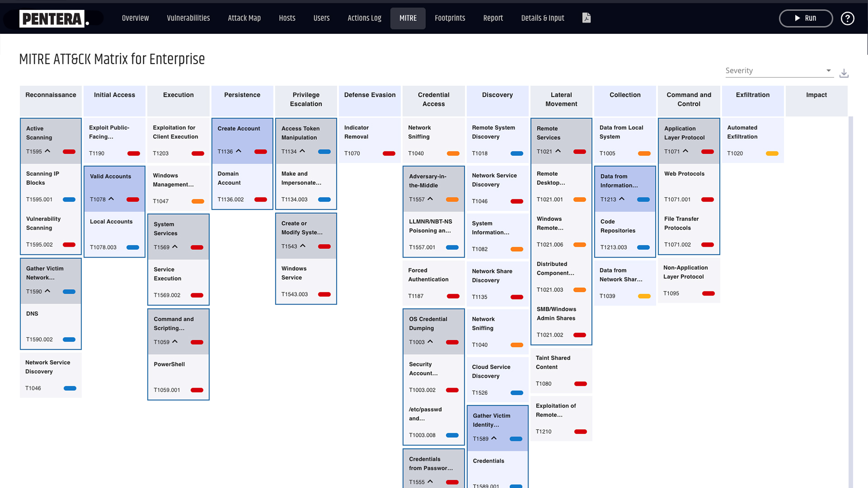Select the Forced Authentication T1187 card
Viewport: 868px width, 488px height.
coord(433,283)
